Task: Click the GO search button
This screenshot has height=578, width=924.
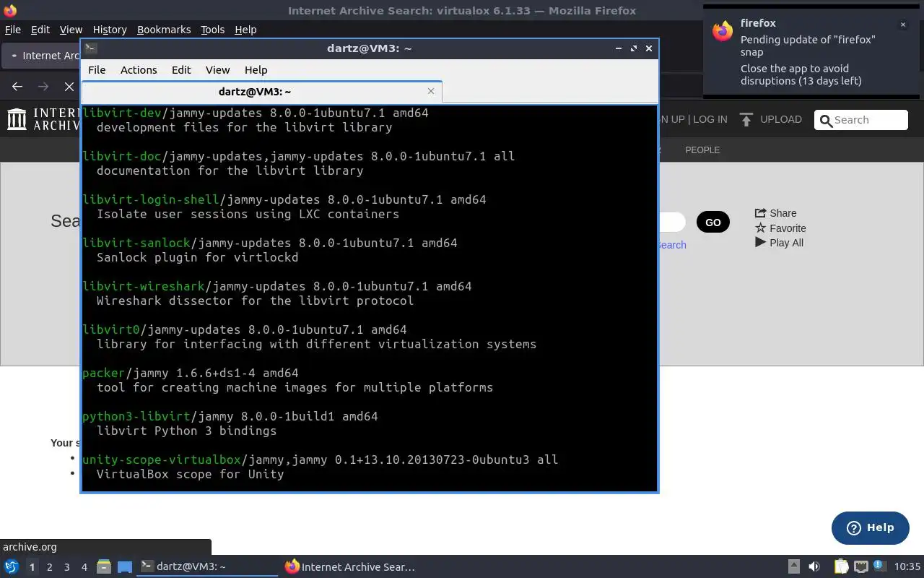Action: click(712, 222)
